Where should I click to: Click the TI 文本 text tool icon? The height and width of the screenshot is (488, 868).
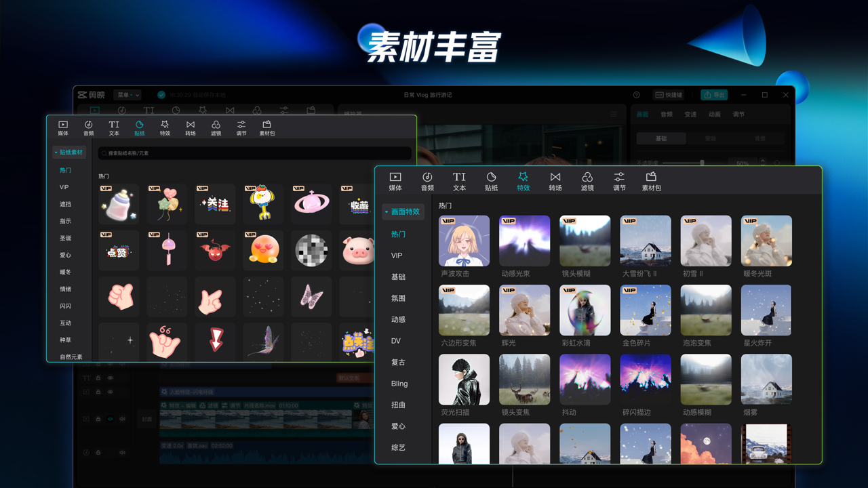pos(459,180)
